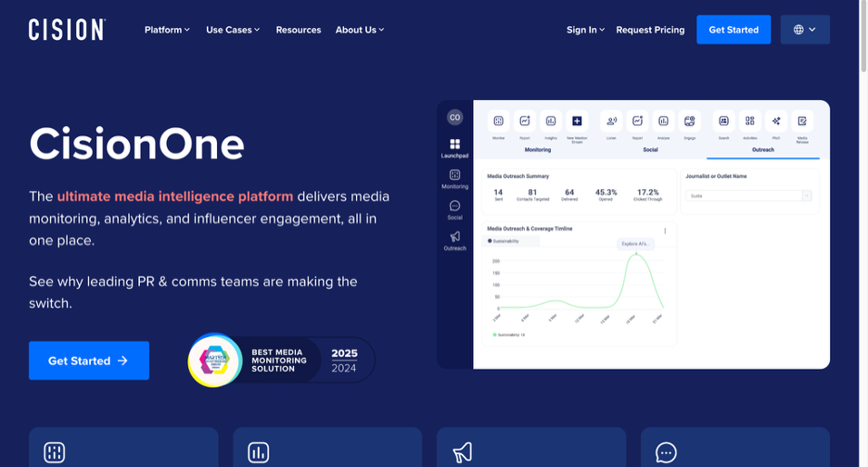
Task: Switch to the Monitoring tab in dashboard
Action: pyautogui.click(x=538, y=150)
